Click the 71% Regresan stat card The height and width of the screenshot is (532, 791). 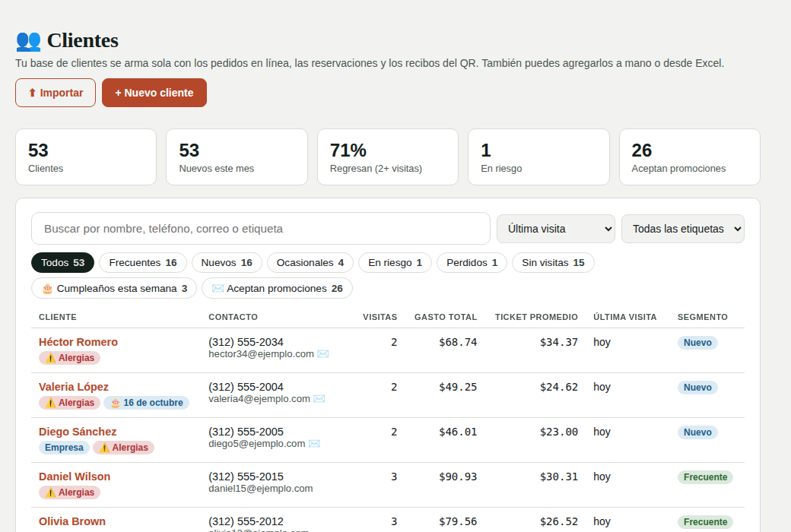387,157
